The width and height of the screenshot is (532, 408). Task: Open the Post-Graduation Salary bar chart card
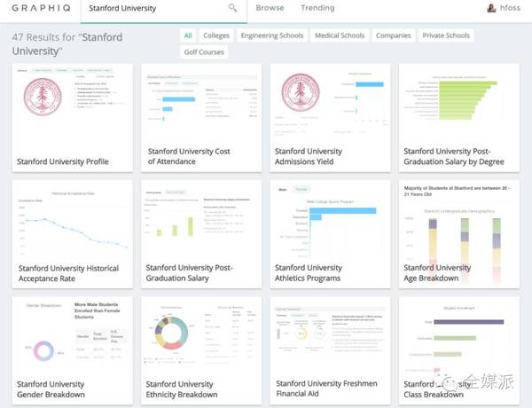pyautogui.click(x=201, y=234)
